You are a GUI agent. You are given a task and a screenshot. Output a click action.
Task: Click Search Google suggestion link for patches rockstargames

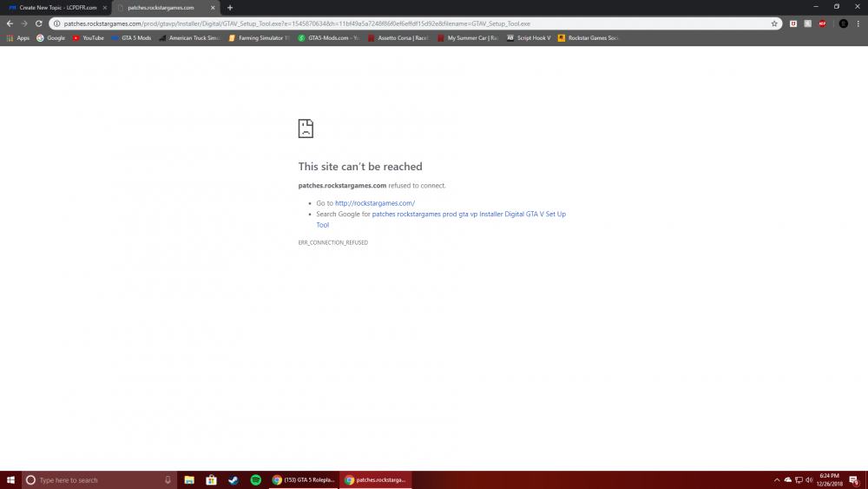tap(441, 219)
